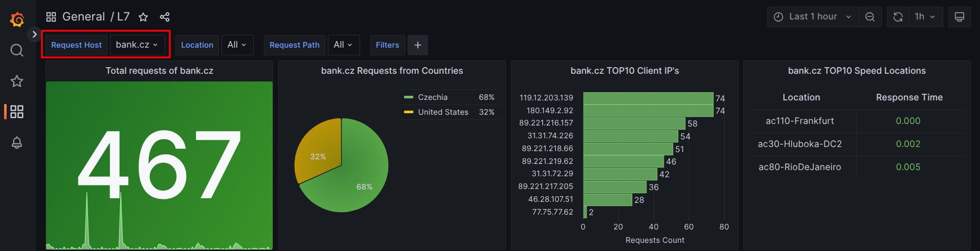Click the IP label 77.75.77.62
Viewport: 980px width, 251px height.
[x=553, y=212]
